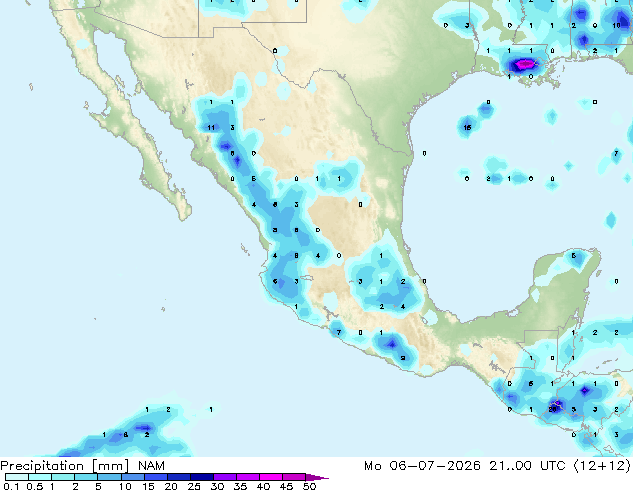Click the 0.5–1 mm legend color swatch
The image size is (634, 490).
coord(40,477)
